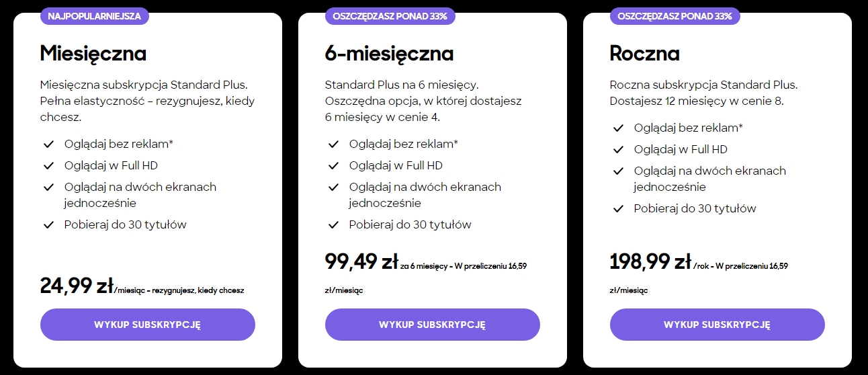Click checkmark beside 'Pobieraj do 30 tytułów' in 6-miesięczna card

[x=333, y=224]
